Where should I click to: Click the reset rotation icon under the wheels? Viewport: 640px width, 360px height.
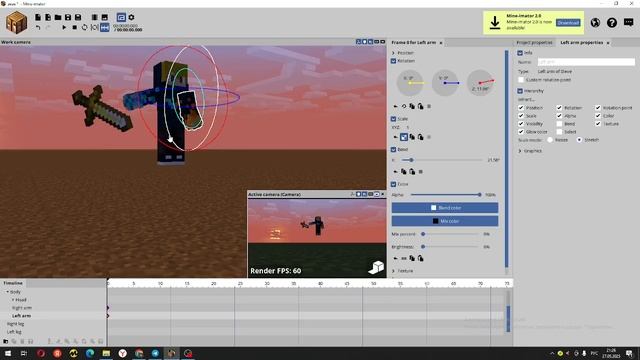coord(404,106)
